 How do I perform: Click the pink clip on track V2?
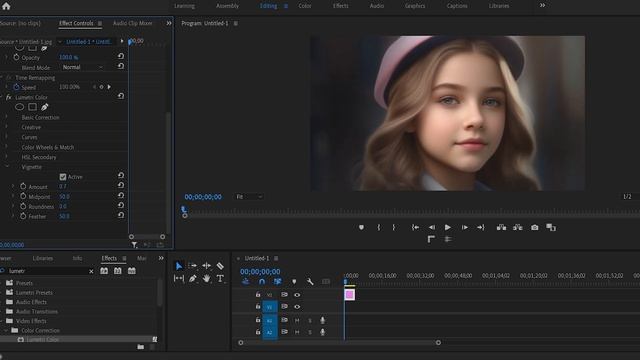tap(349, 295)
